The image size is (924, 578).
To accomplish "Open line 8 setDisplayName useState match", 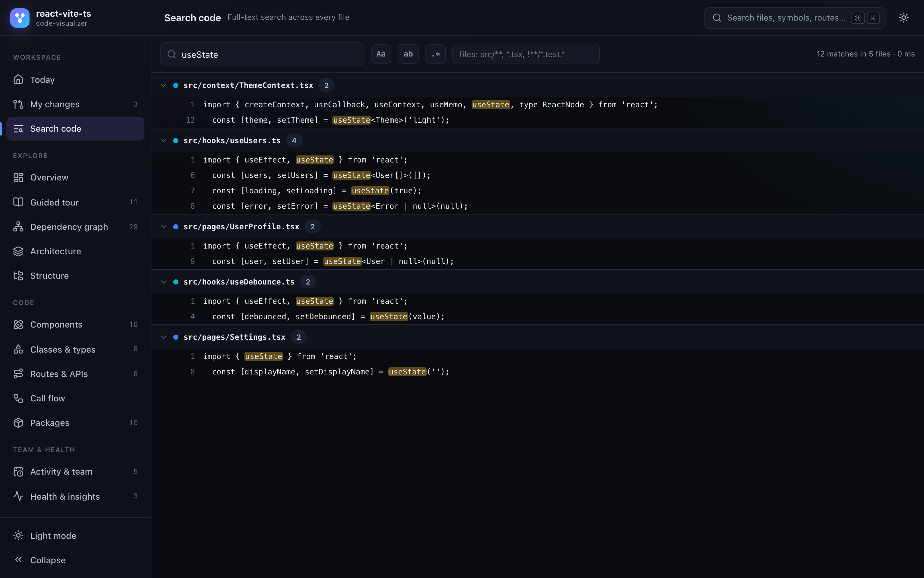I will click(538, 372).
